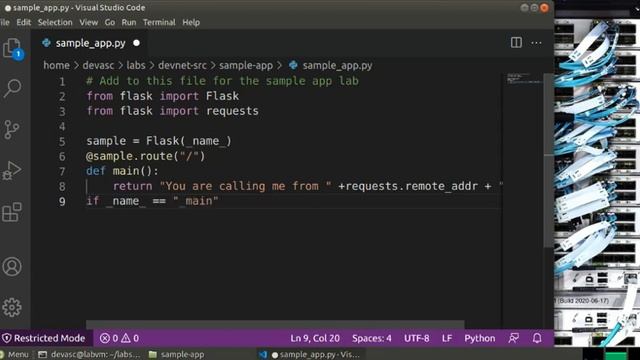Open the Menu button on the taskbar

[15, 354]
